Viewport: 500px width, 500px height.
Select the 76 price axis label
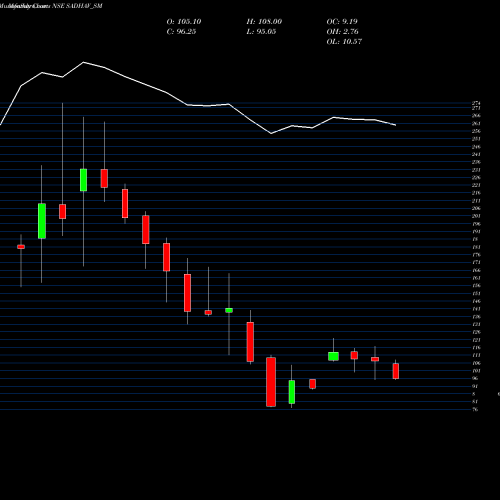475,409
